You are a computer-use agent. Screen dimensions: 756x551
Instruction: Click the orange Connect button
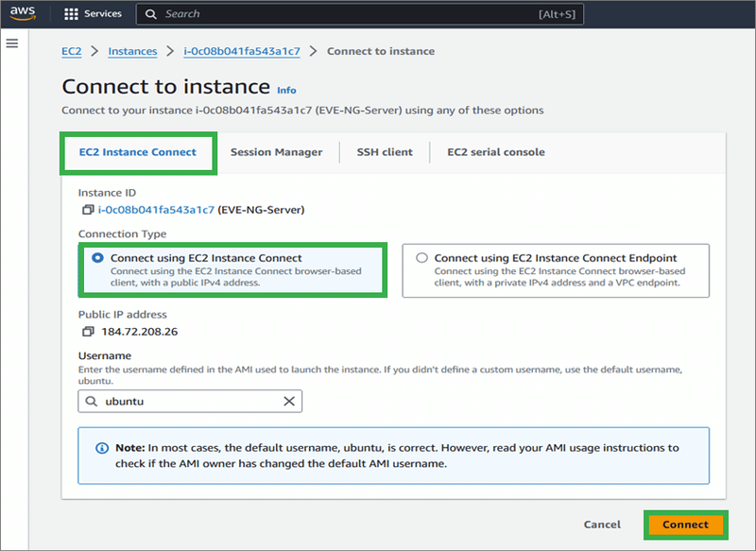685,525
